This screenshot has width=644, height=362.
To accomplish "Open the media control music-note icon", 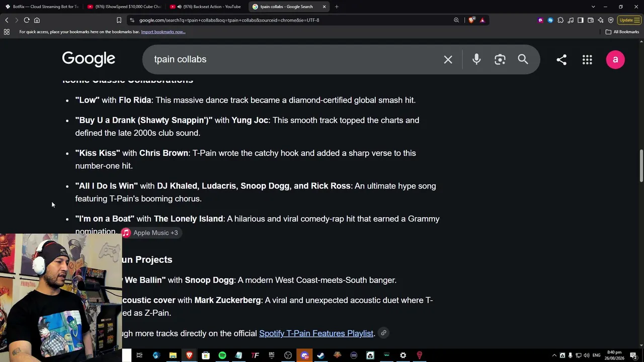I will pyautogui.click(x=571, y=20).
